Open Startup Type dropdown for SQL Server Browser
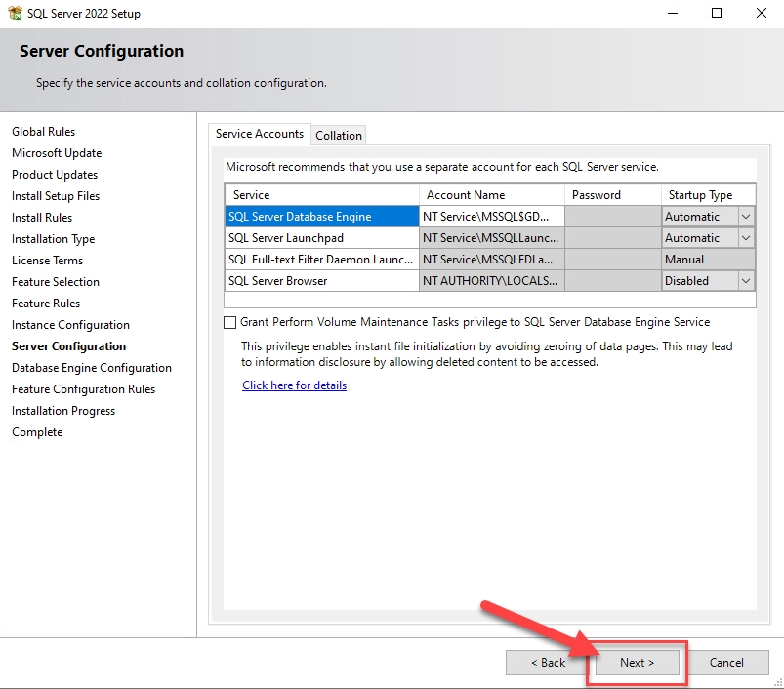This screenshot has width=784, height=689. [x=746, y=281]
